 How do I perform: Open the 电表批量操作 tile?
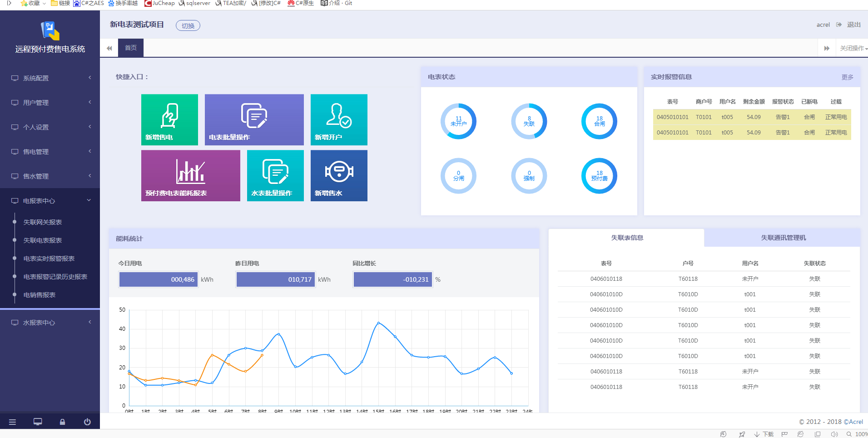(254, 119)
